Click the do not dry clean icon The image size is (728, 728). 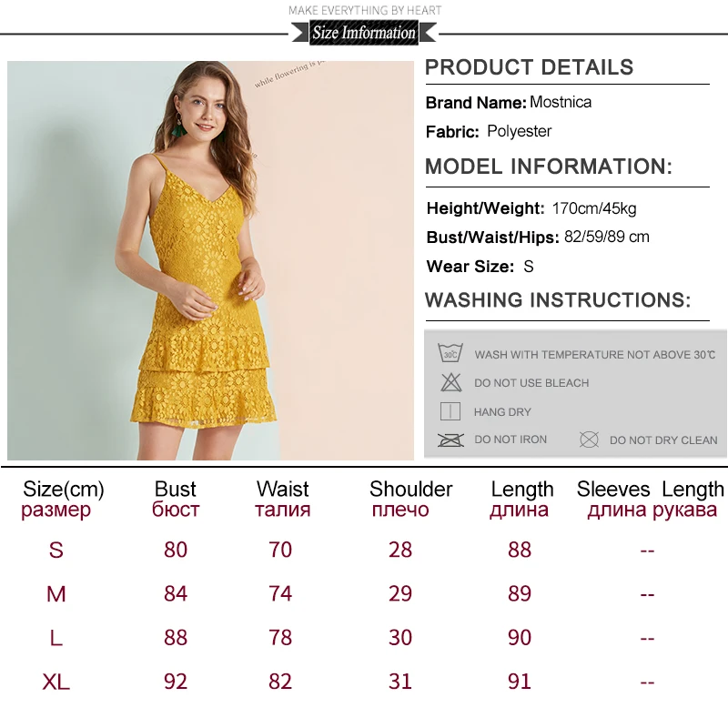[589, 440]
